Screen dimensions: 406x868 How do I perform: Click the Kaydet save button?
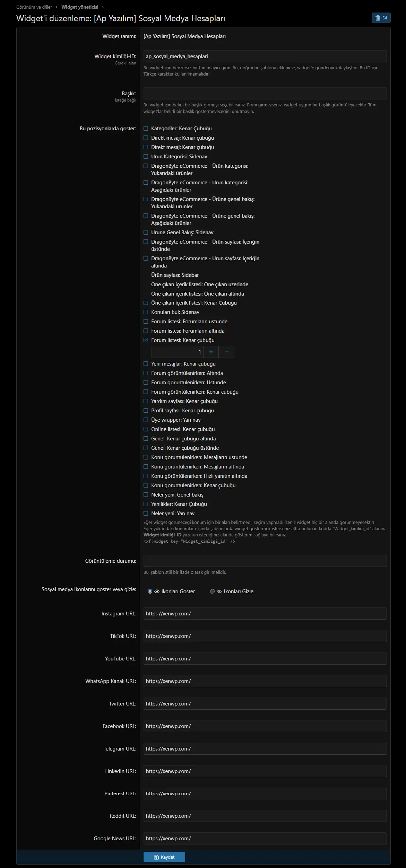tap(164, 857)
